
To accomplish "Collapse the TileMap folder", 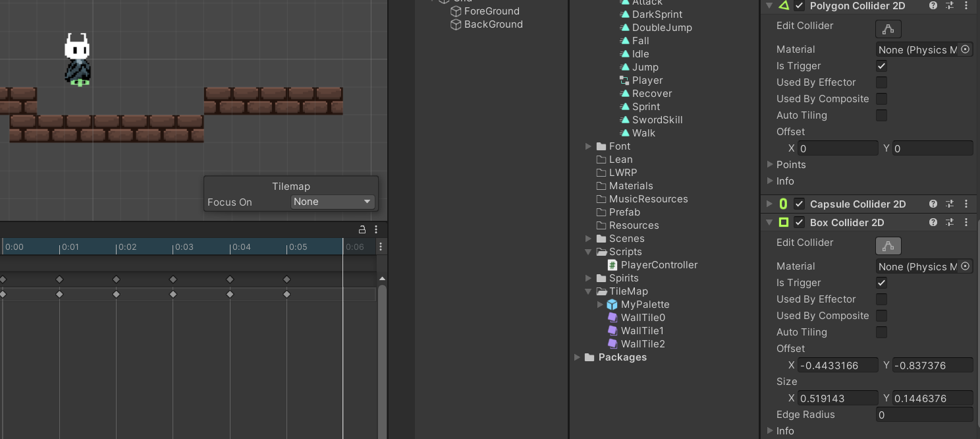I will coord(588,291).
